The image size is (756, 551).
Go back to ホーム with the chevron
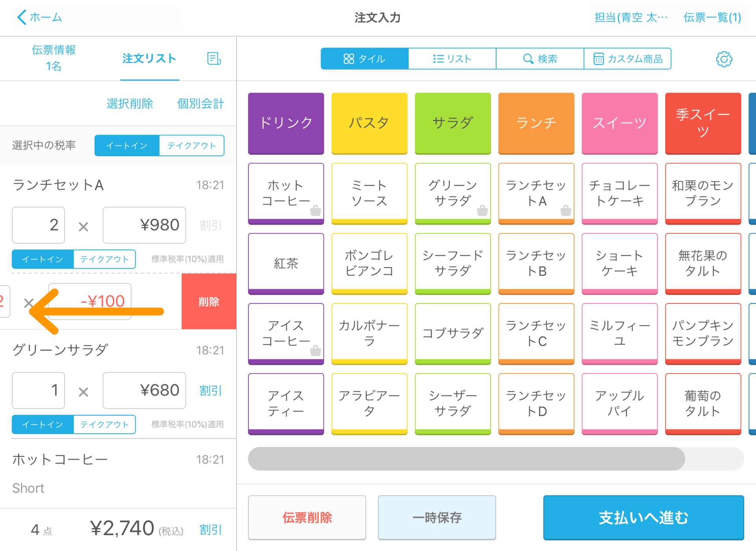pos(39,17)
